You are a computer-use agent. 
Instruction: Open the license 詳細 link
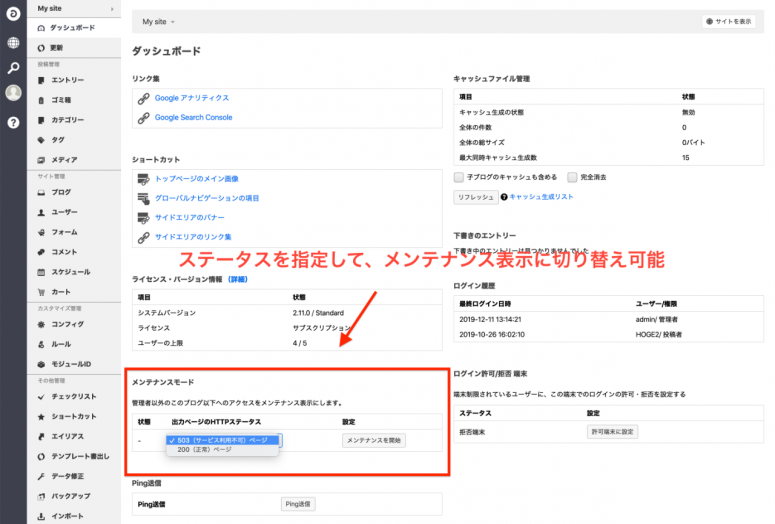[238, 279]
